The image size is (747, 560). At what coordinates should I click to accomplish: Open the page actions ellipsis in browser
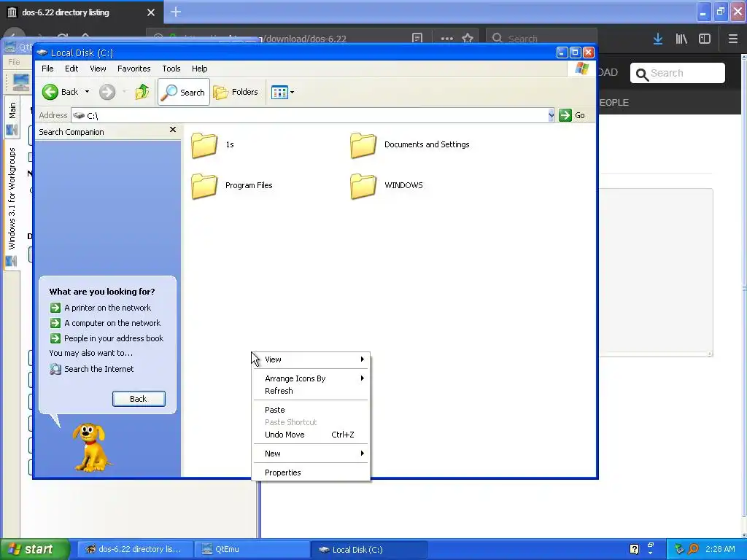tap(447, 39)
